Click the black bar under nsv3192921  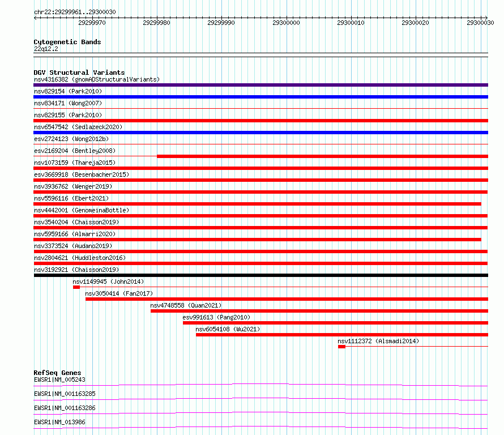(260, 275)
